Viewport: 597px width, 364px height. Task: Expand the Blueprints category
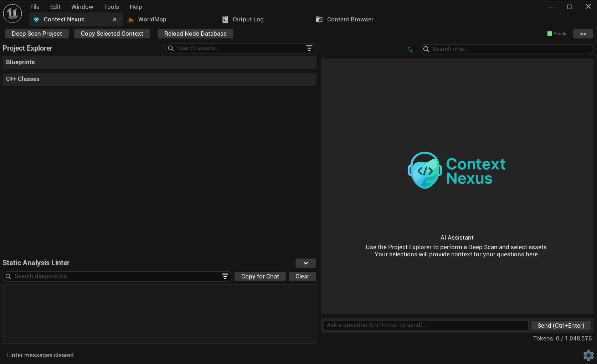[20, 62]
